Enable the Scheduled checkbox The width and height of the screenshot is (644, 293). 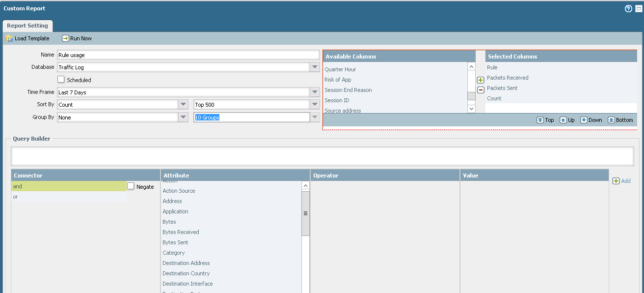(61, 80)
